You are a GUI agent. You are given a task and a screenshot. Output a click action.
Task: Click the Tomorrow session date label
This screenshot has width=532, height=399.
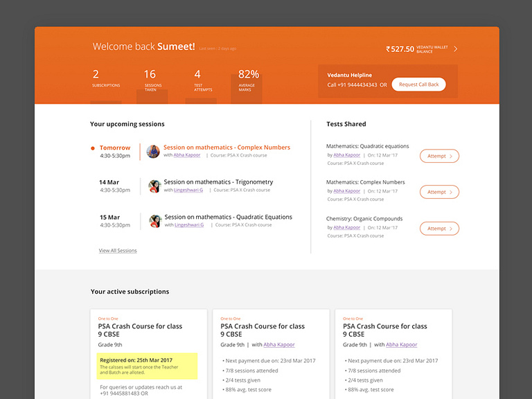click(x=115, y=148)
